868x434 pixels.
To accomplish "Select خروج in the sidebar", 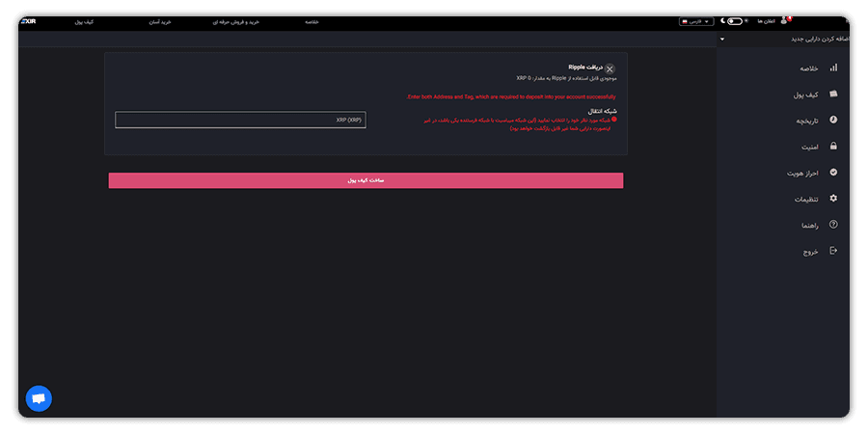I will point(811,252).
